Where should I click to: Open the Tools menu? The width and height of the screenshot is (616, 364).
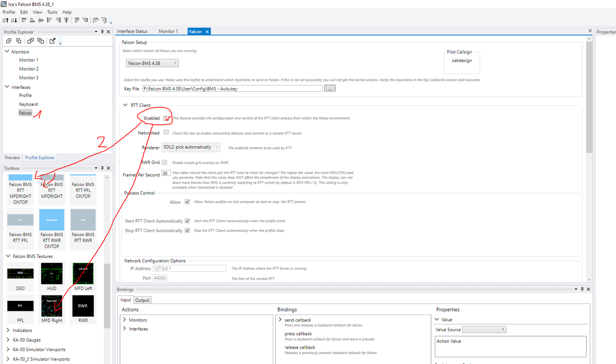(x=52, y=12)
